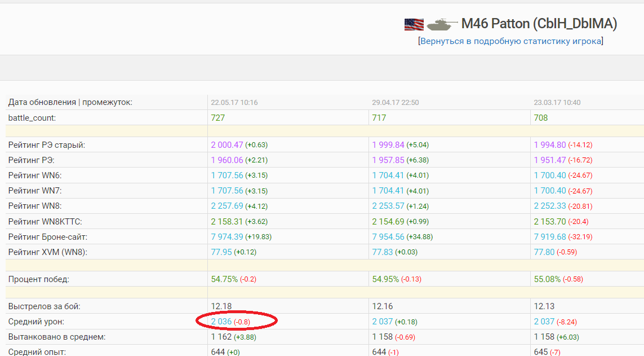Click the 'Вытанковано в среднем:' row label
The width and height of the screenshot is (644, 356).
tap(57, 337)
